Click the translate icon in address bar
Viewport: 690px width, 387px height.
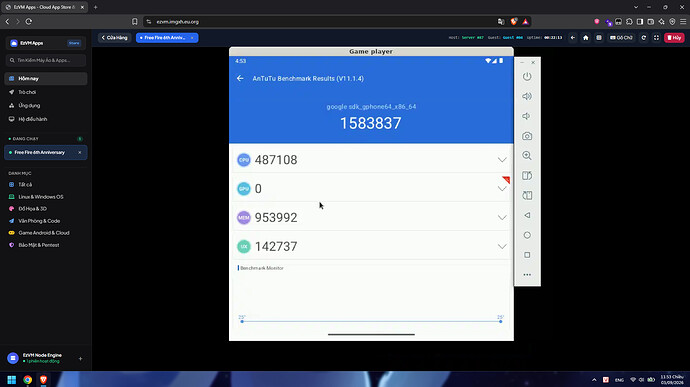coord(501,22)
